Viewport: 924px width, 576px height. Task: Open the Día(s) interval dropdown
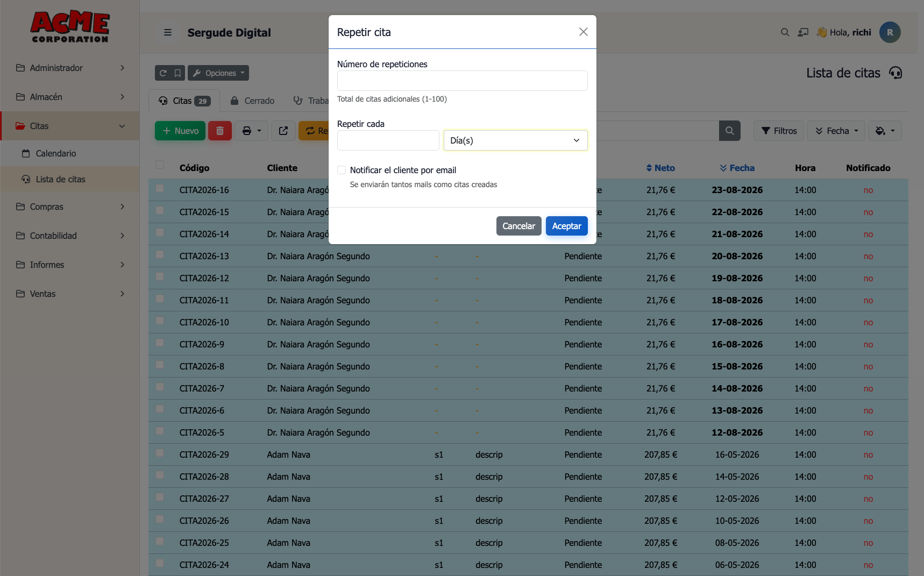[x=515, y=140]
